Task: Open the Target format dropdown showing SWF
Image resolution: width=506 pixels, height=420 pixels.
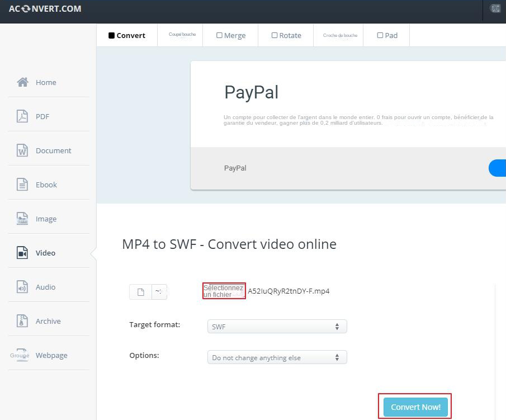Action: coord(277,326)
